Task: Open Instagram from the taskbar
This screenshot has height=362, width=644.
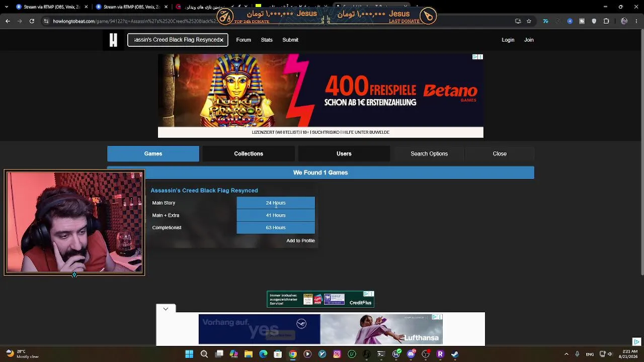Action: point(337,354)
